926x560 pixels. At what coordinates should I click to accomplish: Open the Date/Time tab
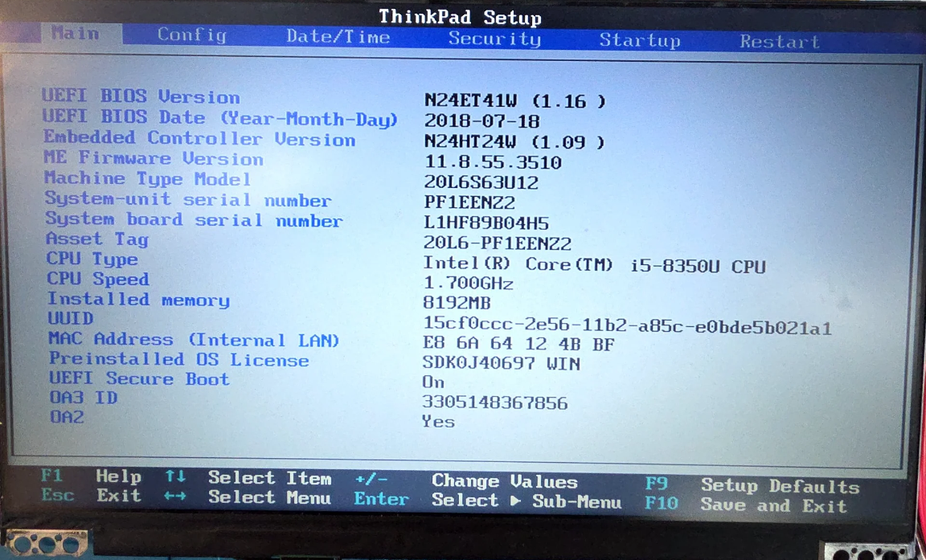tap(338, 37)
